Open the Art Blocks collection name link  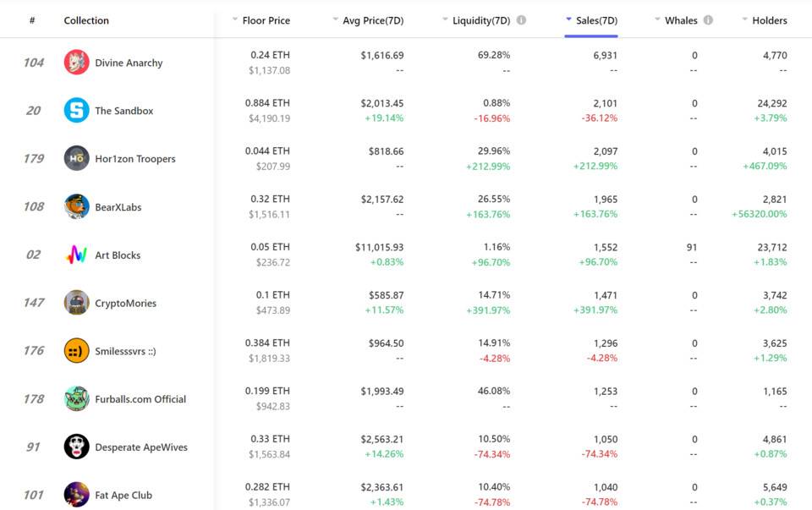[118, 255]
